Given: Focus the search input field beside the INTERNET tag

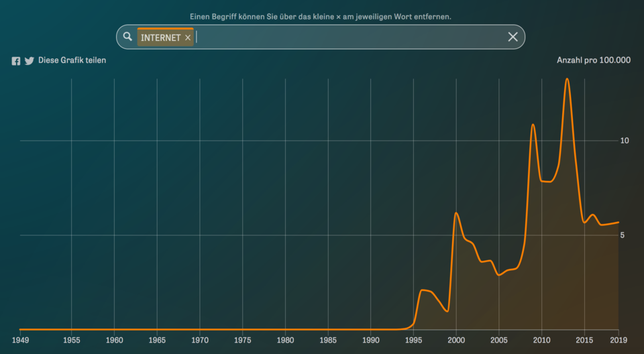Looking at the screenshot, I should point(349,37).
